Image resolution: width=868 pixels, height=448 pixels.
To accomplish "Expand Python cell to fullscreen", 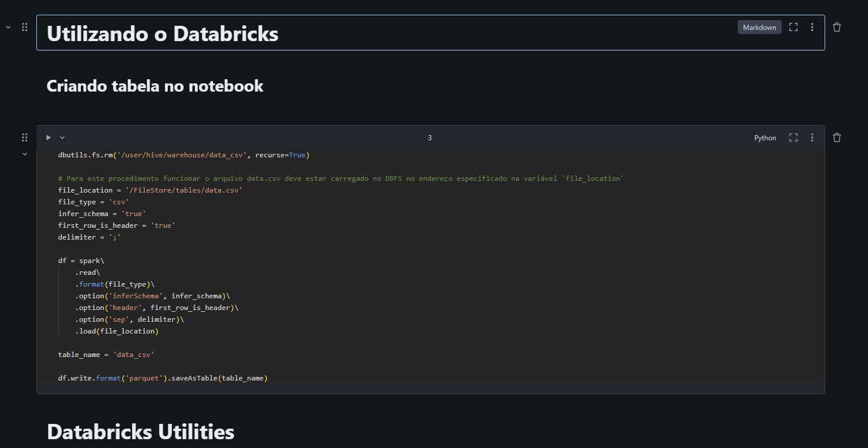I will [x=793, y=137].
